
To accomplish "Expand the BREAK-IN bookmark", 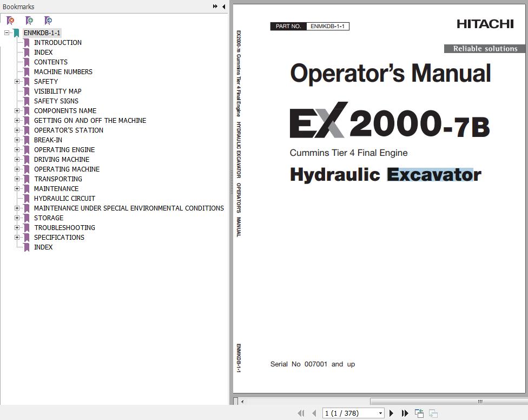I will point(17,140).
